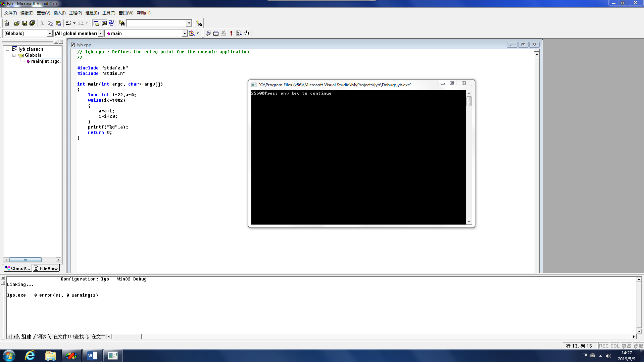Toggle the Output window icon
Image resolution: width=644 pixels, height=362 pixels.
pyautogui.click(x=104, y=23)
